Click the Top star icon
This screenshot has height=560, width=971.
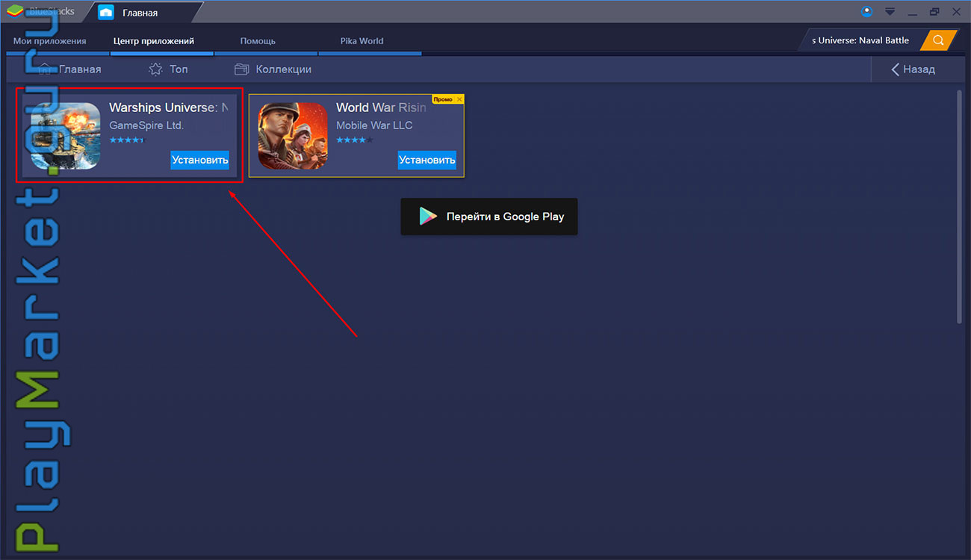(x=155, y=69)
